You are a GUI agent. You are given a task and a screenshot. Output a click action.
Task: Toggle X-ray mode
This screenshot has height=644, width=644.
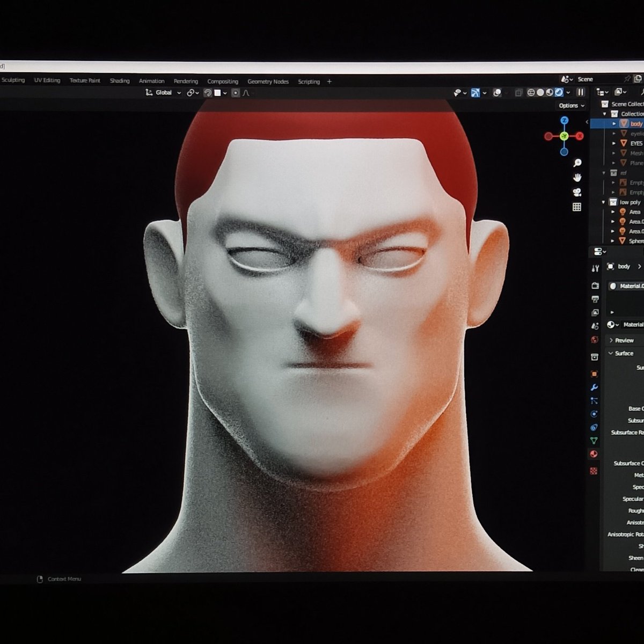coord(518,93)
